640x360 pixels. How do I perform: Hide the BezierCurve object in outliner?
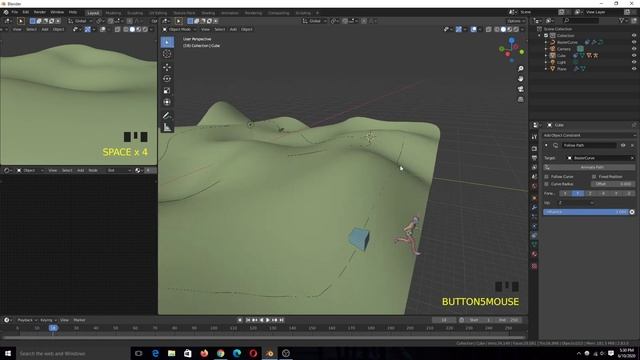tap(634, 42)
